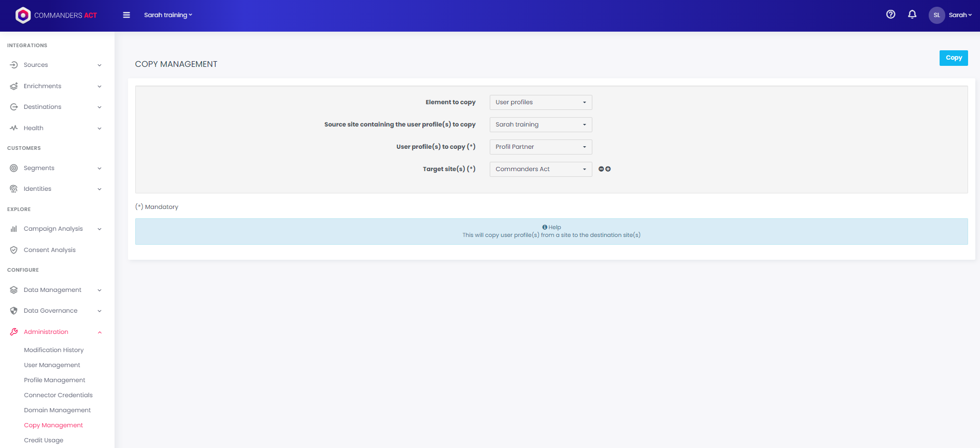Open Modification History page
Viewport: 980px width, 448px height.
coord(53,350)
